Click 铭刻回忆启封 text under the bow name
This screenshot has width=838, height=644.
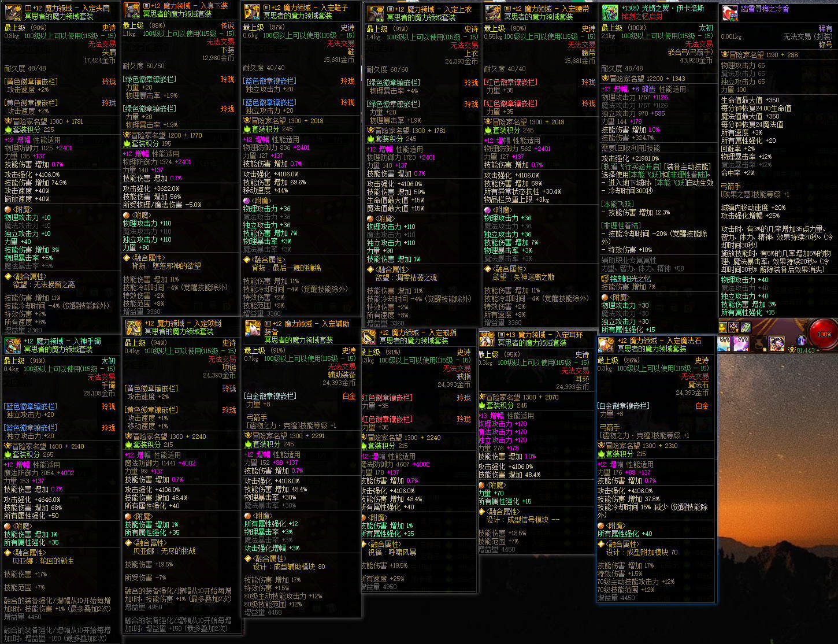coord(642,16)
